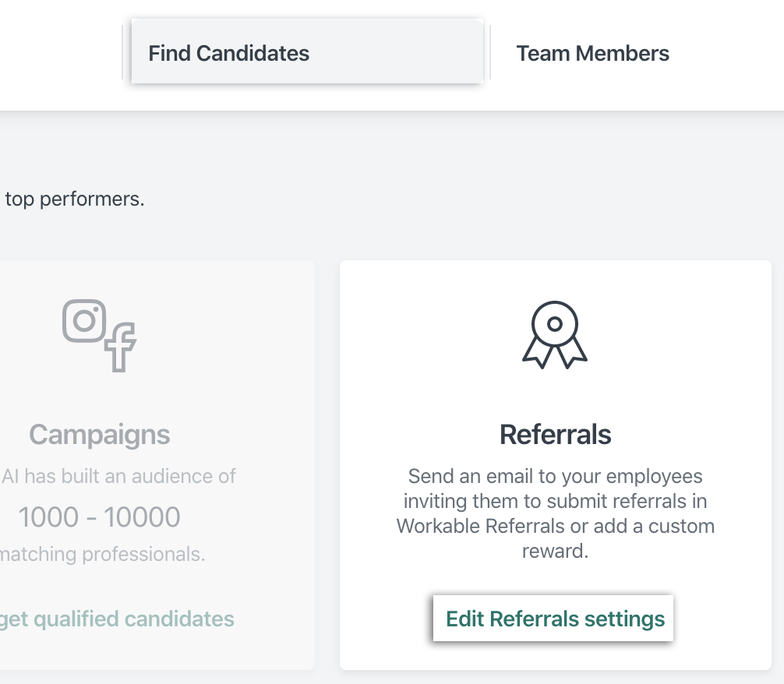The width and height of the screenshot is (784, 684).
Task: Click the Facebook logo icon
Action: pos(121,347)
